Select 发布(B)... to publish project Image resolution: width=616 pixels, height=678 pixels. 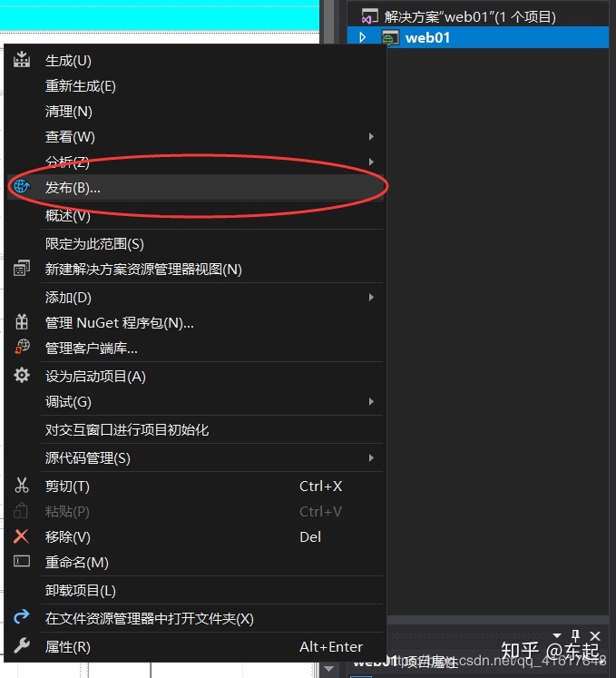coord(194,187)
